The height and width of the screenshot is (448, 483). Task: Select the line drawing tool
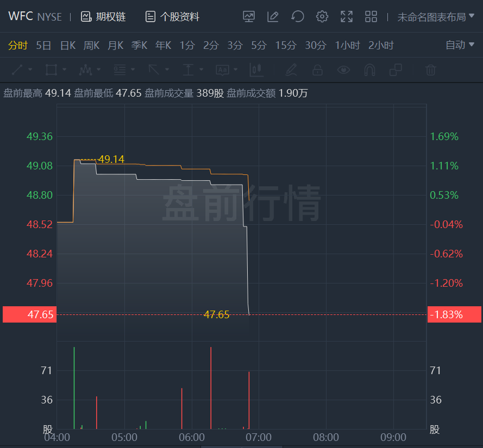click(17, 70)
